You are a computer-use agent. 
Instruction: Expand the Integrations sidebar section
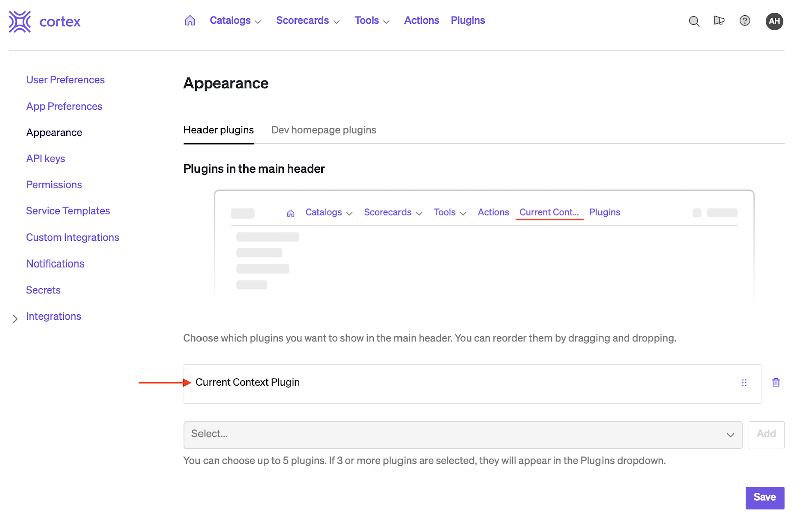(15, 319)
